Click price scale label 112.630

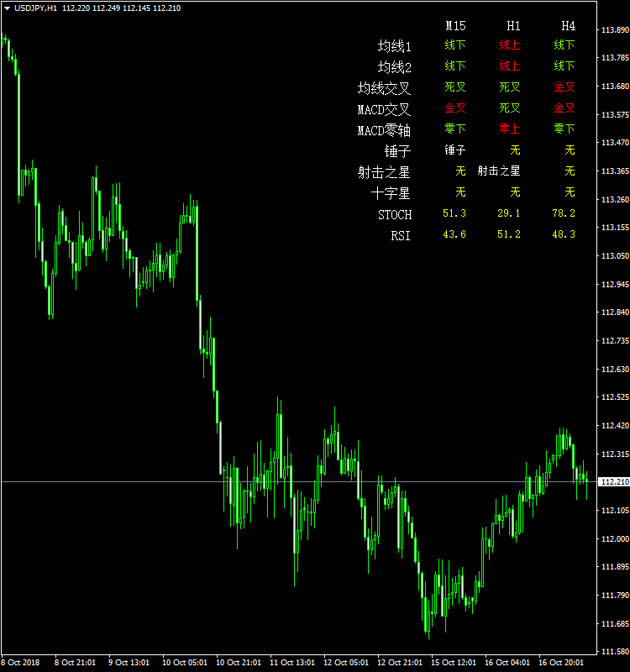[x=615, y=369]
